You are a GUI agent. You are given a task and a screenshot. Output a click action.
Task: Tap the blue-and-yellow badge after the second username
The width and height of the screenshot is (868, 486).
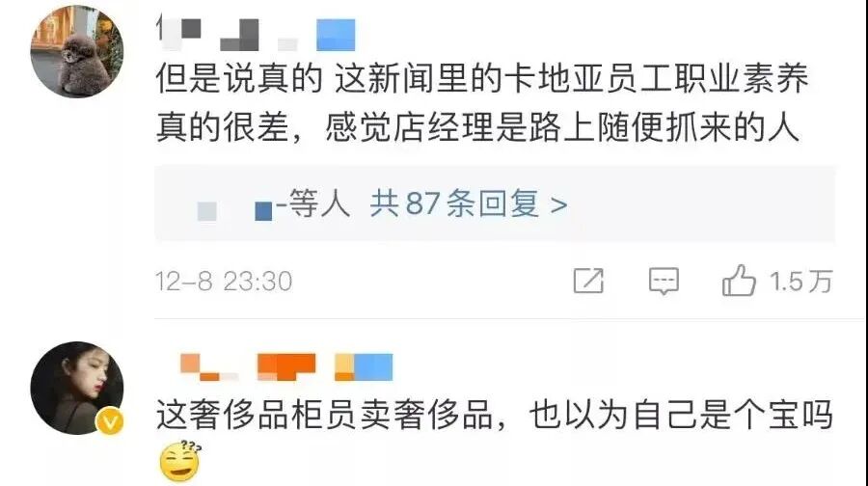pos(364,367)
